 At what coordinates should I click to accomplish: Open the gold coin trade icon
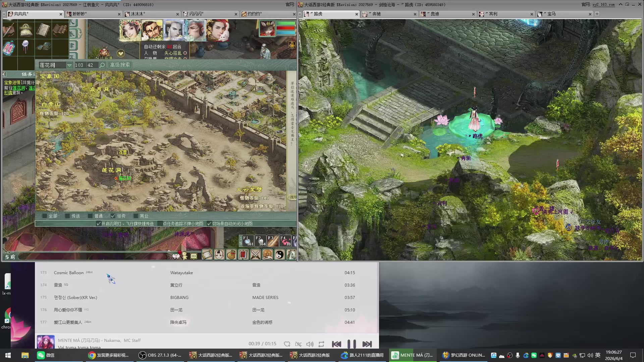268,255
